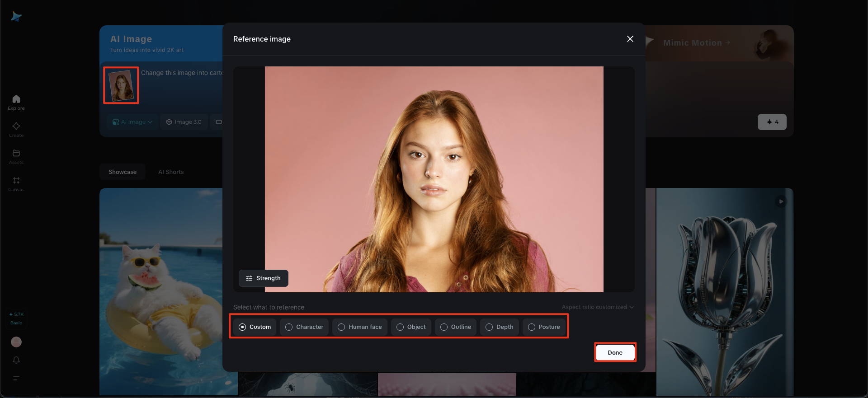Click the app logo in the sidebar
868x398 pixels.
coord(16,16)
